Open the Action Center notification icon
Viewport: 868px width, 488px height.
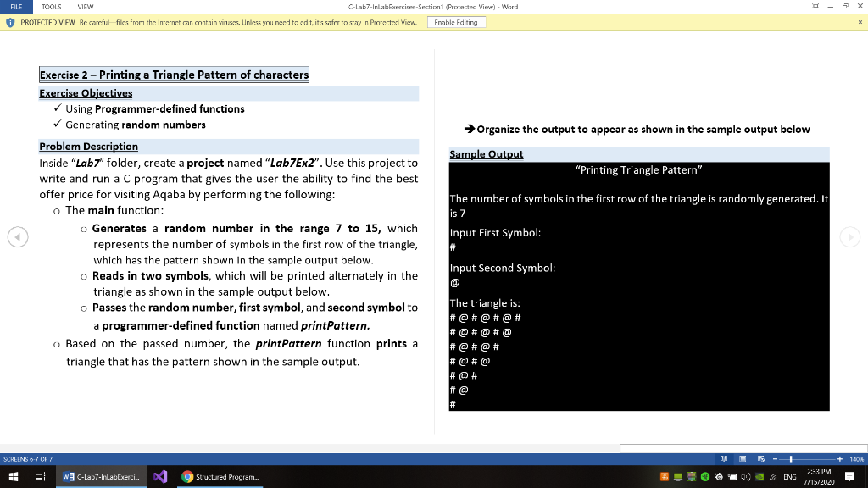[850, 476]
